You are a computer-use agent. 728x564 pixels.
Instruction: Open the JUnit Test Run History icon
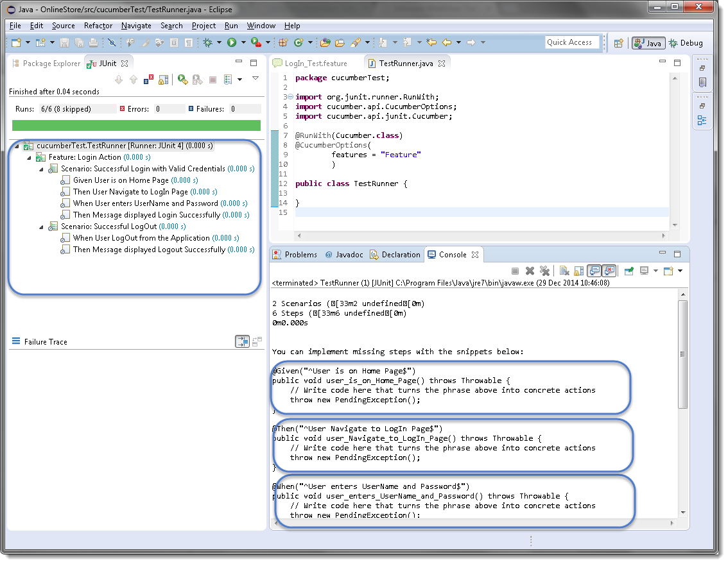pos(228,80)
